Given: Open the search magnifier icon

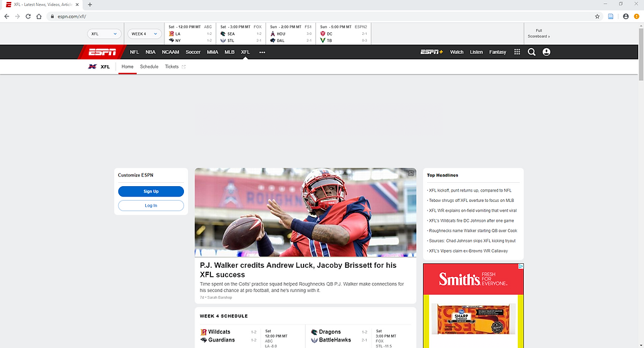Looking at the screenshot, I should click(x=532, y=52).
